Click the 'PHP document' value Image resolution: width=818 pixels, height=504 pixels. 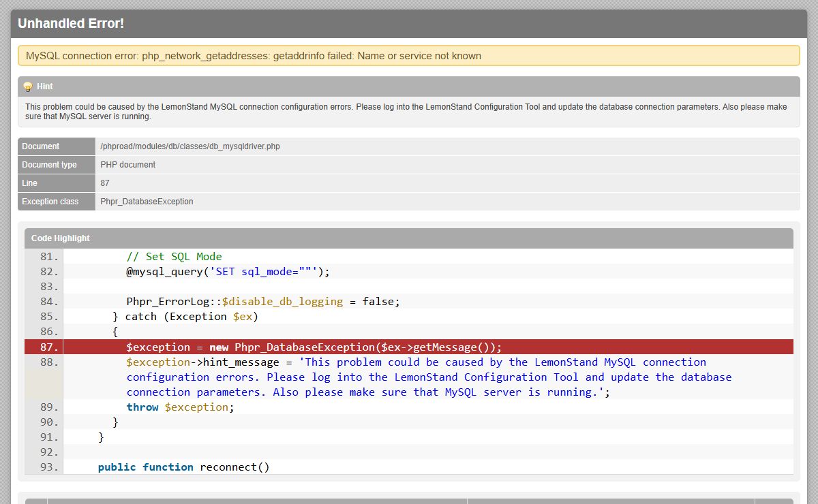pos(128,165)
